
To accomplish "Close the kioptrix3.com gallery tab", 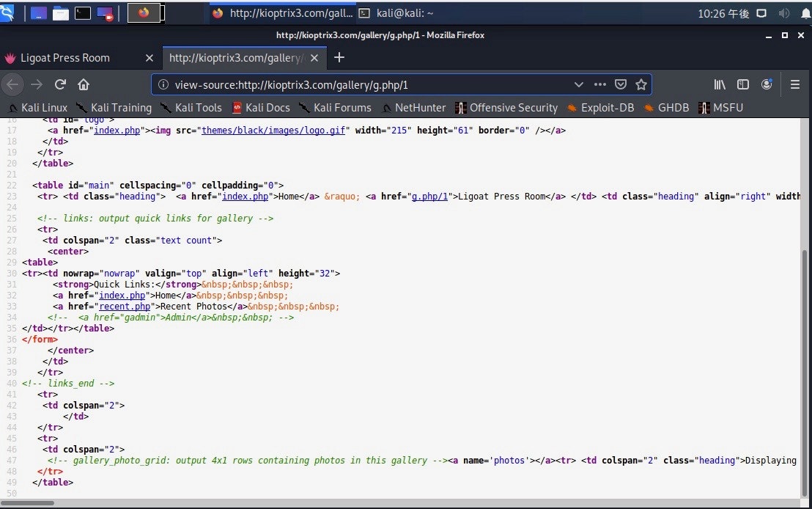I will tap(314, 58).
